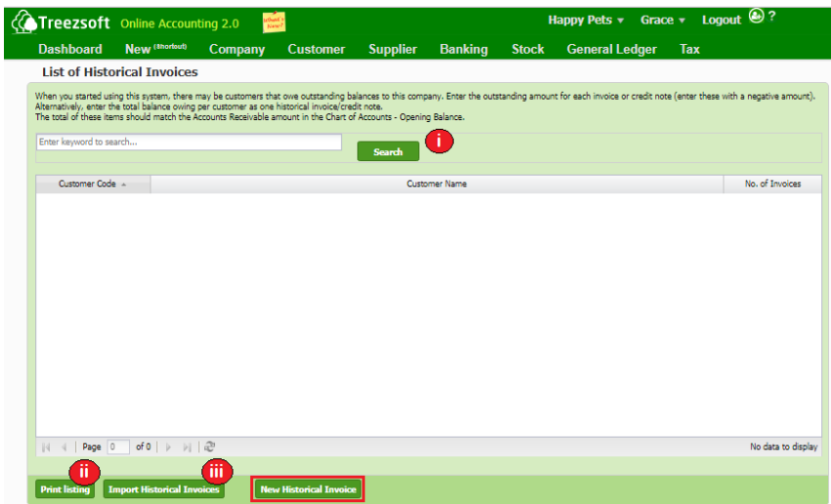Image resolution: width=831 pixels, height=504 pixels.
Task: Open the General Ledger menu
Action: point(611,49)
